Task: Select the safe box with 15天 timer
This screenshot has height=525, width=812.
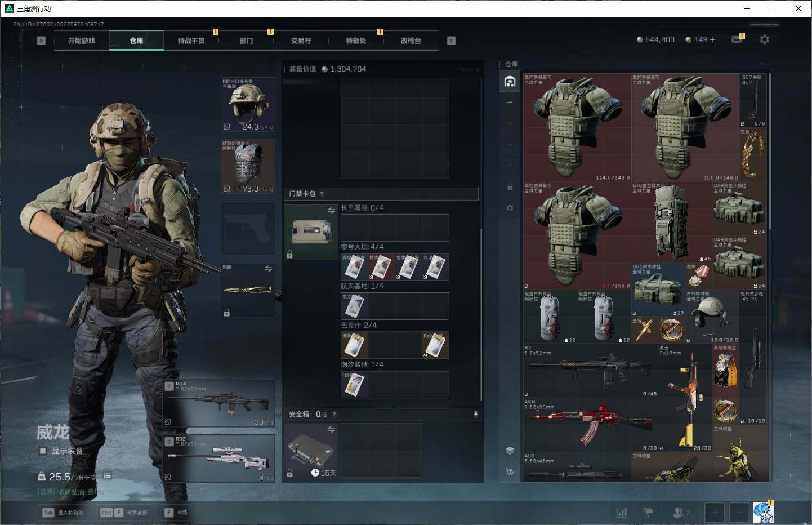Action: point(311,451)
